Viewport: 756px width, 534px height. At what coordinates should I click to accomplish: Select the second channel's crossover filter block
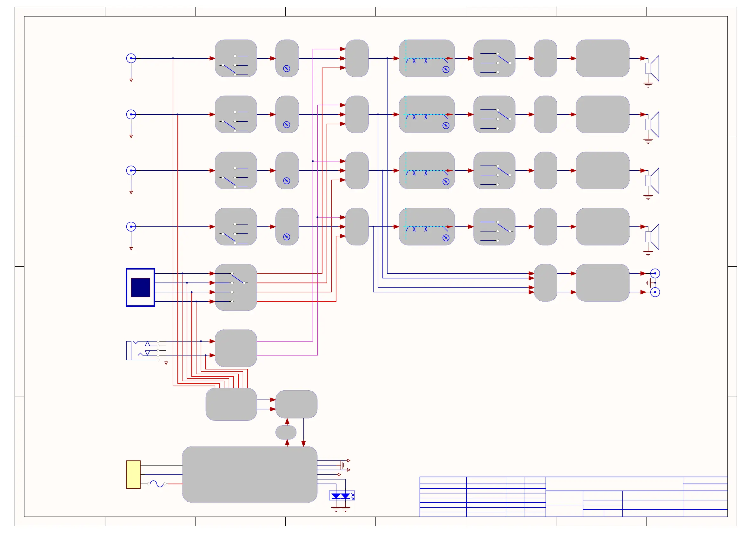[427, 114]
